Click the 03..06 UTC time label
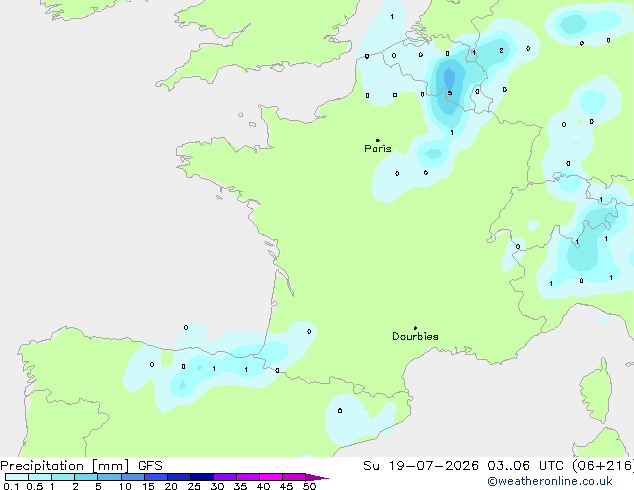 (525, 466)
